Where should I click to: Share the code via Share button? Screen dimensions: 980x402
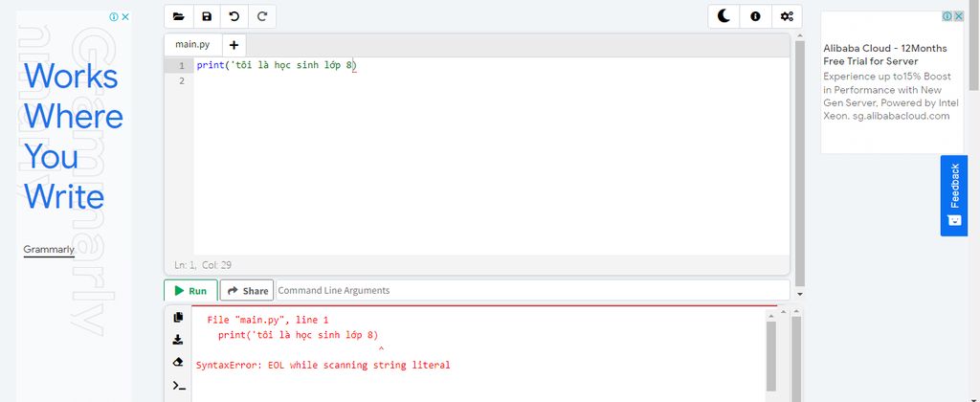[247, 291]
